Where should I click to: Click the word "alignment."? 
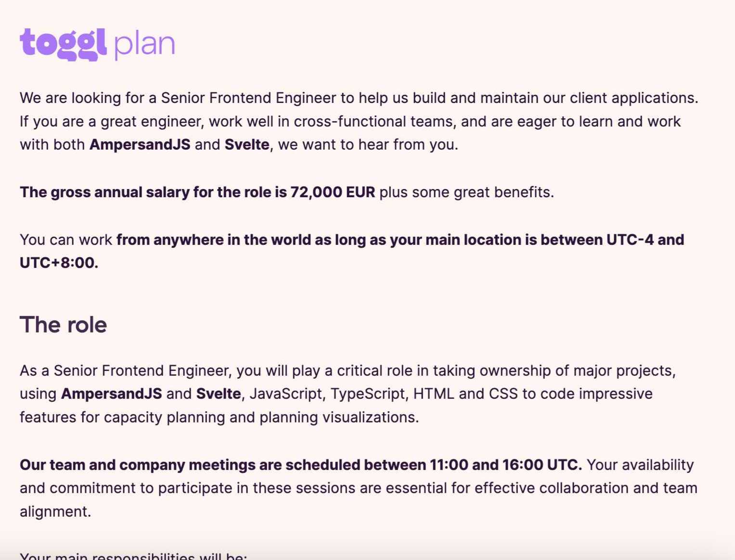[x=55, y=511]
